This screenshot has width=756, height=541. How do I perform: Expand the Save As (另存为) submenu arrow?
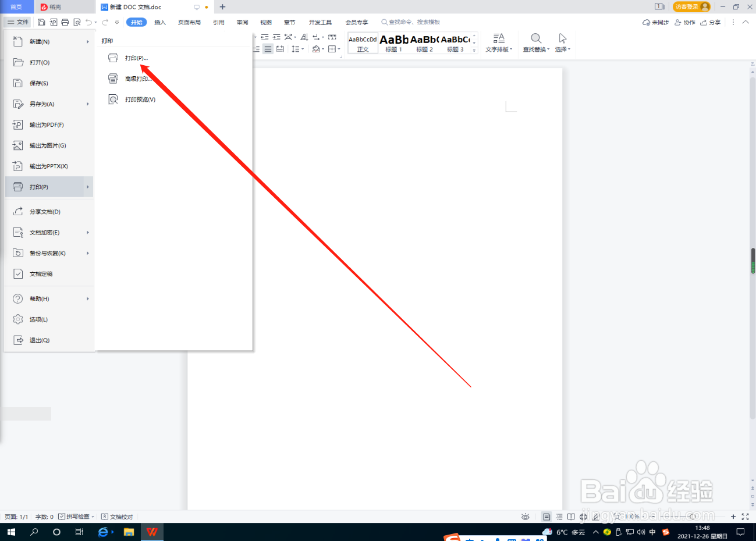pos(88,104)
